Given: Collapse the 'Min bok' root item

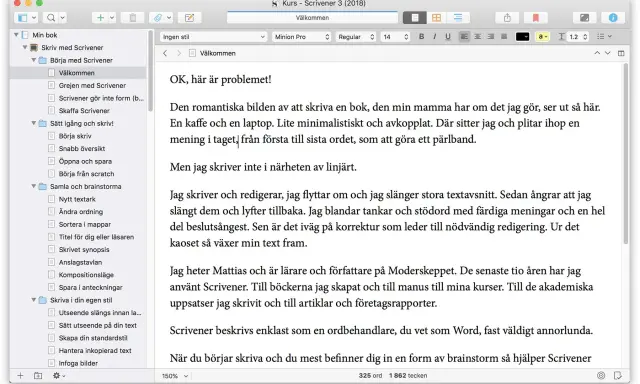Looking at the screenshot, I should (x=16, y=35).
